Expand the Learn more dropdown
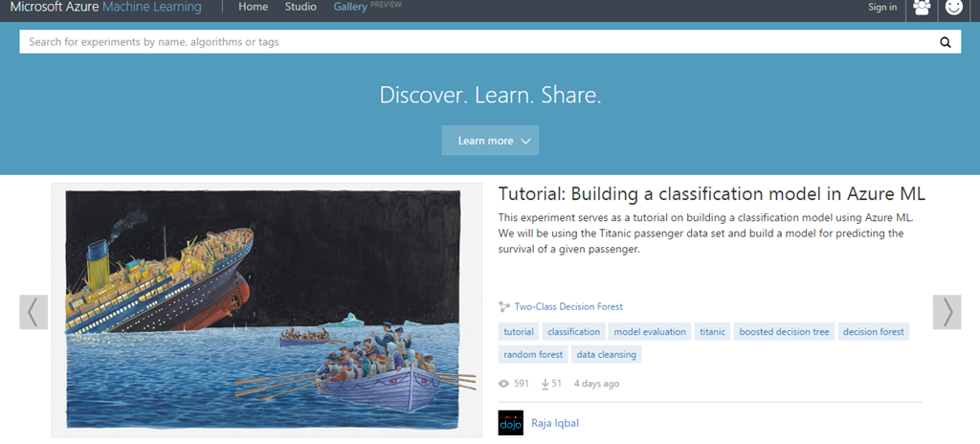Viewport: 980px width, 444px height. [490, 141]
